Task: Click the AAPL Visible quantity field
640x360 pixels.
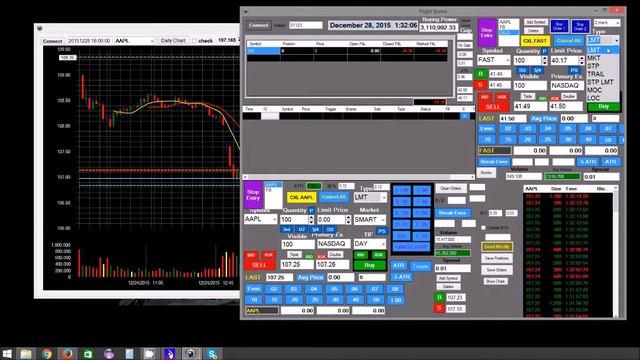Action: coord(298,244)
